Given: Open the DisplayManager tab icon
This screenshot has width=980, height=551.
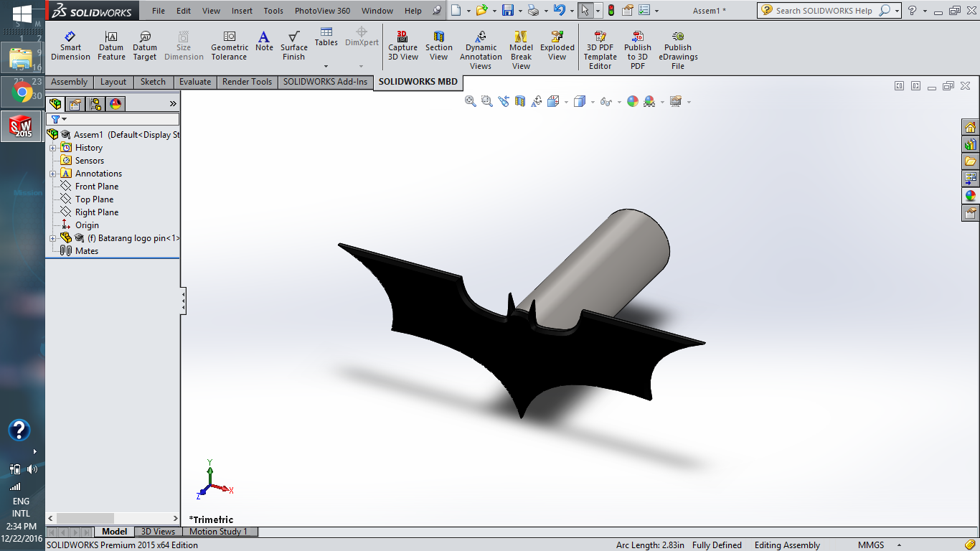Looking at the screenshot, I should click(116, 103).
